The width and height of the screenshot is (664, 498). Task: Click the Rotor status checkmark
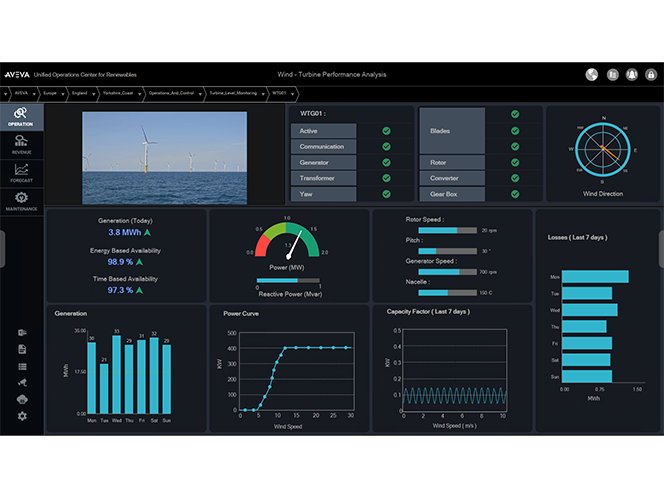(514, 162)
